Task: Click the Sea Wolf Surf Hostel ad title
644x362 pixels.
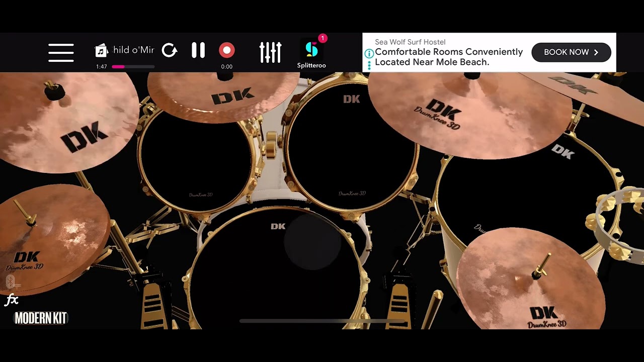Action: pyautogui.click(x=410, y=42)
